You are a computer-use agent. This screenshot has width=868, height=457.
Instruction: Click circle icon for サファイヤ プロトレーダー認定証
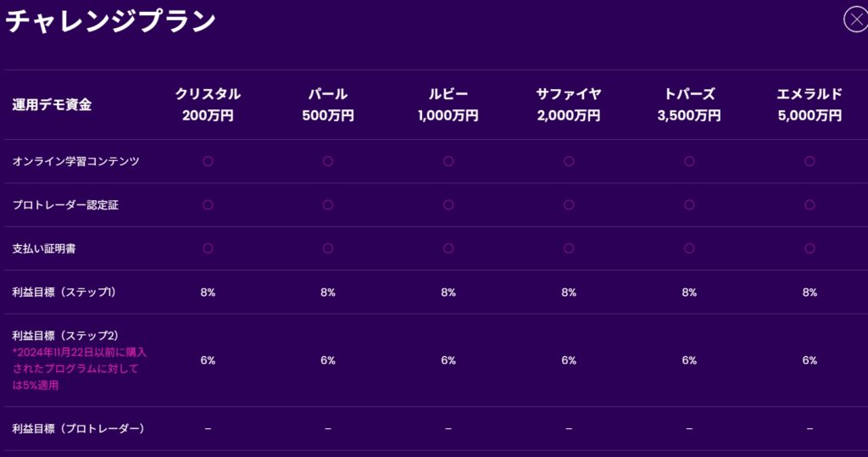tap(569, 204)
